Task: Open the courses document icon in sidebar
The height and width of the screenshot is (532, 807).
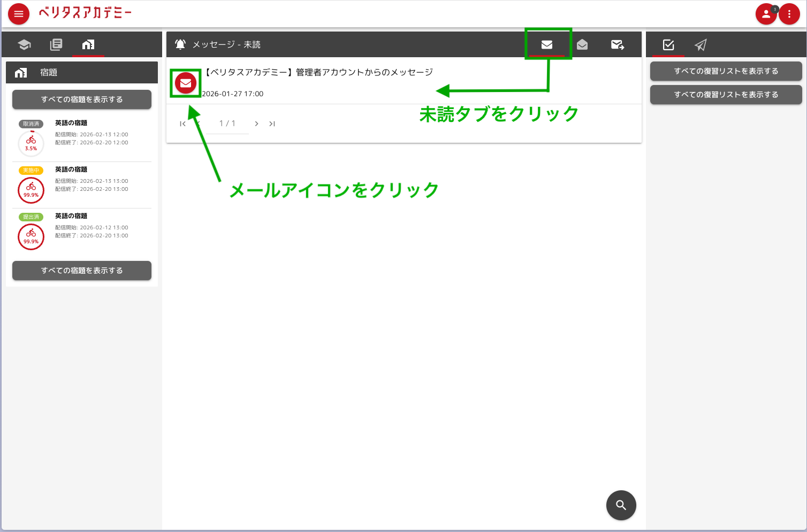Action: pyautogui.click(x=56, y=44)
